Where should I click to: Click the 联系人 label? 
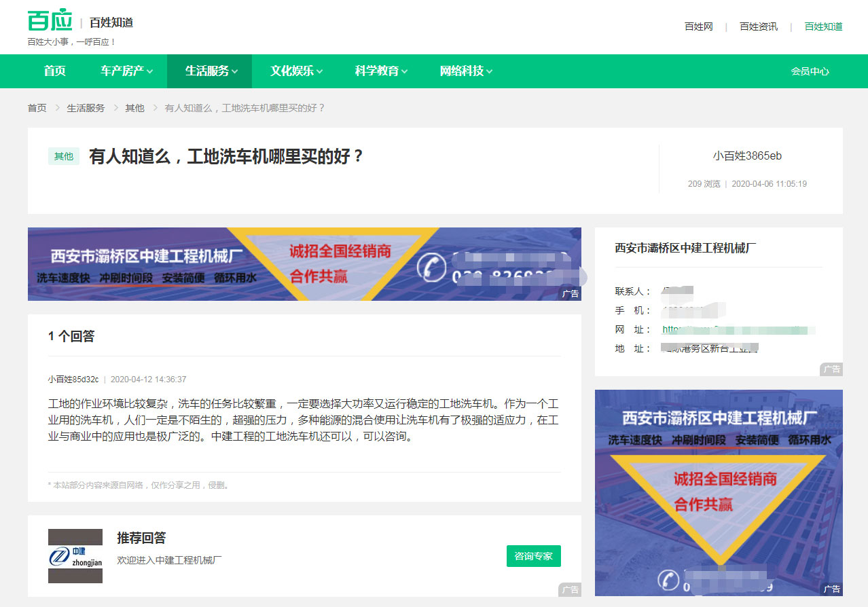pos(633,291)
